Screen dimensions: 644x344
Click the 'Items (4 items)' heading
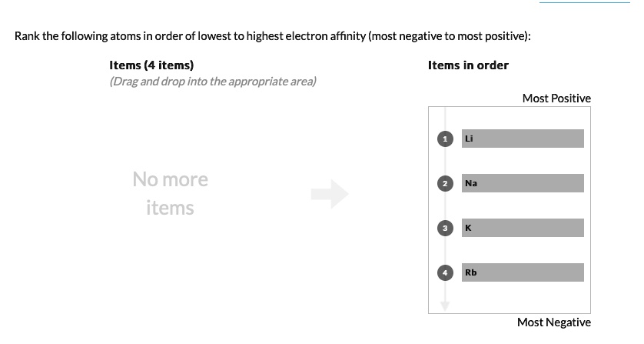point(151,65)
